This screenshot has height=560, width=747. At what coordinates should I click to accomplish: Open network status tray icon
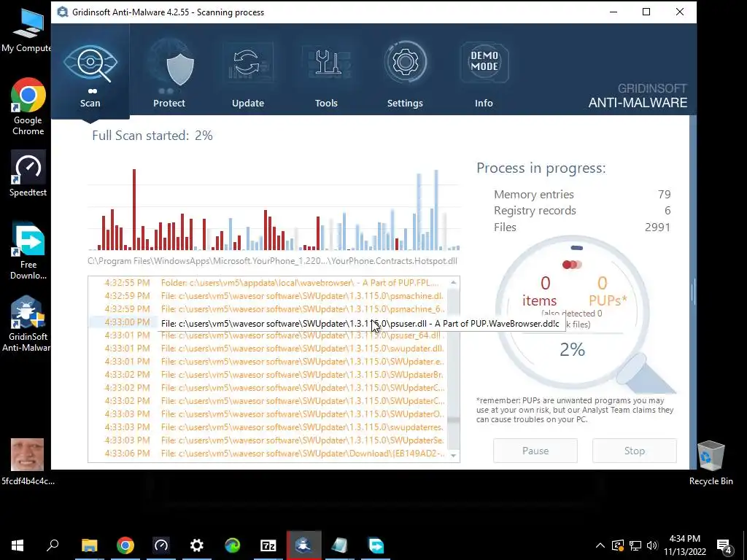(635, 545)
